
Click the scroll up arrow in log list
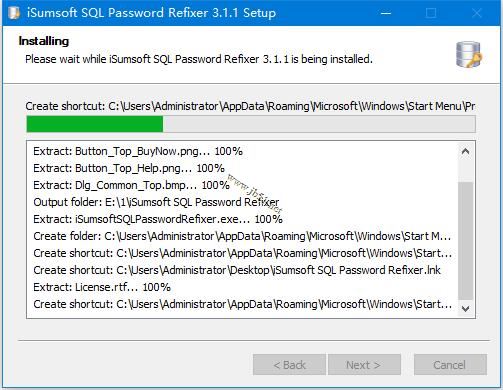466,152
